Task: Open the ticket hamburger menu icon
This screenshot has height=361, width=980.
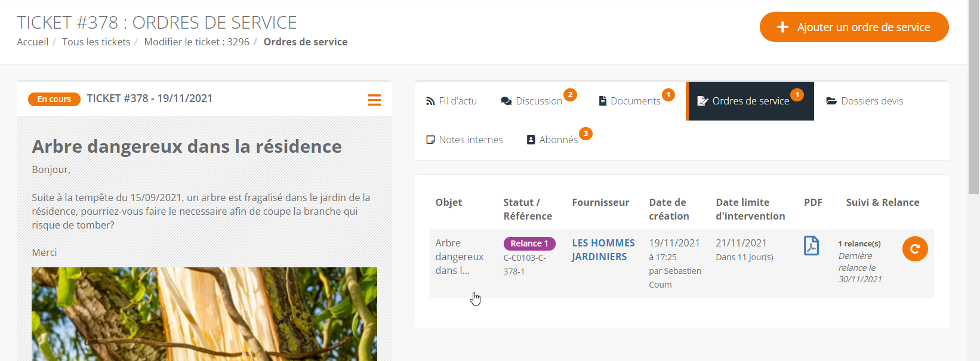Action: pyautogui.click(x=374, y=100)
